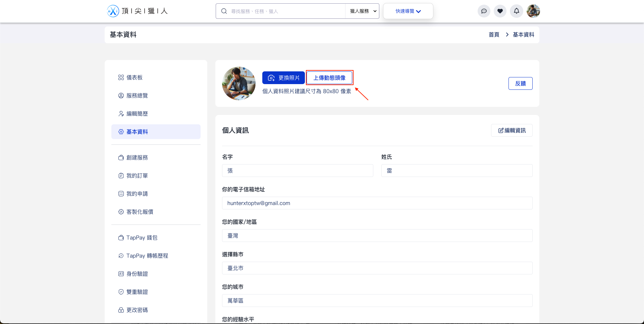Open 我的訂單 from the sidebar
The height and width of the screenshot is (324, 644).
[137, 176]
